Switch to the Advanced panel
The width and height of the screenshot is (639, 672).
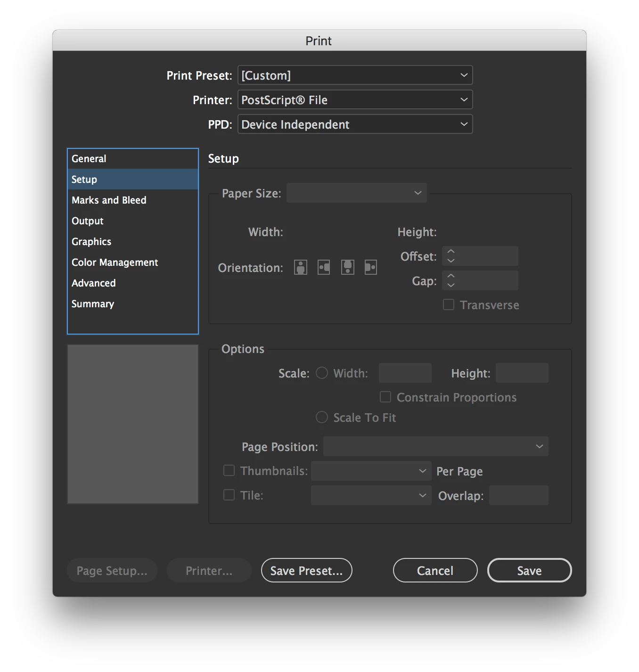(133, 283)
